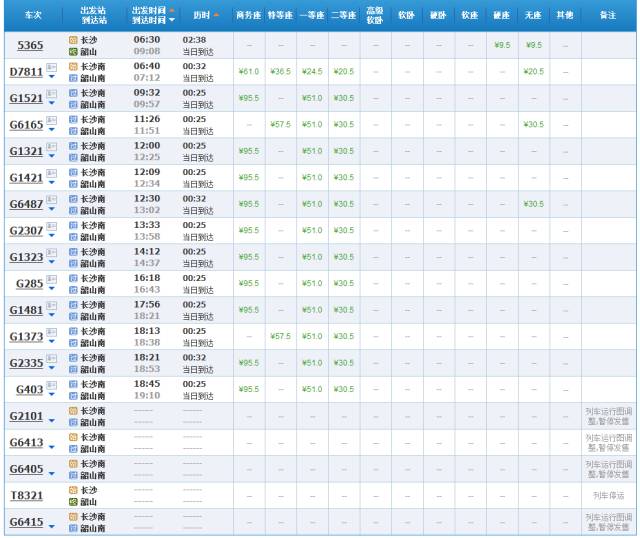
Task: Sort ascending with the 出发时间 up arrow
Action: tap(171, 10)
